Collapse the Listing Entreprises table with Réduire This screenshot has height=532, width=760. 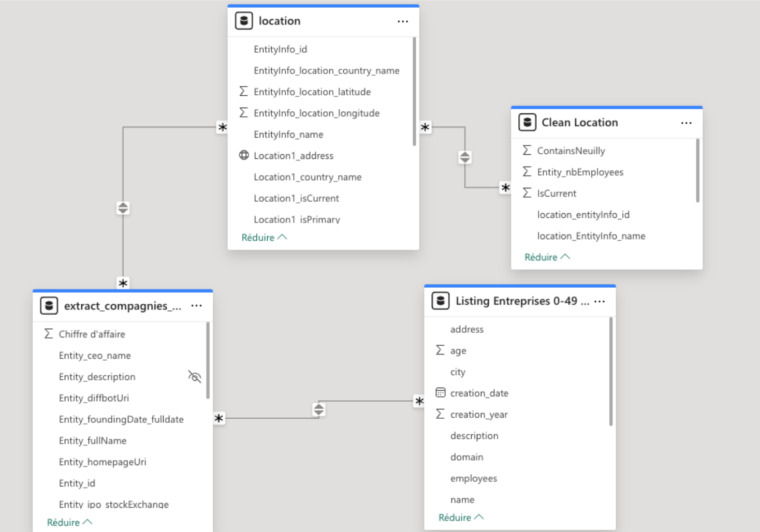click(x=461, y=518)
